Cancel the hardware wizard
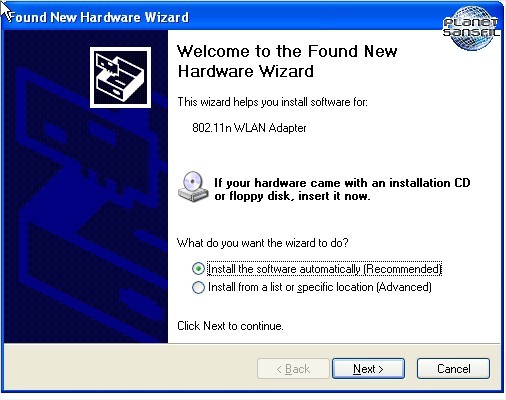This screenshot has height=400, width=506. (x=453, y=369)
